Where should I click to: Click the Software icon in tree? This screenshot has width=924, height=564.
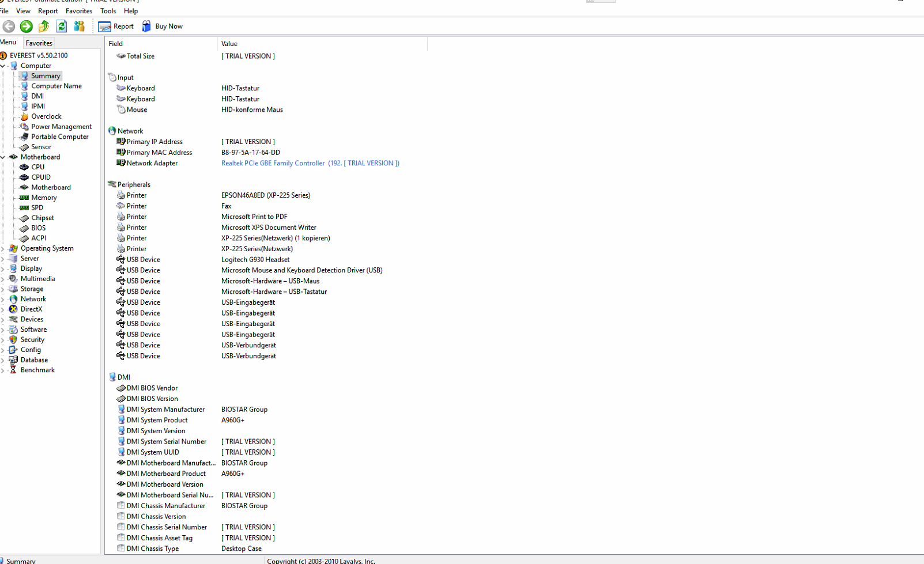tap(13, 330)
